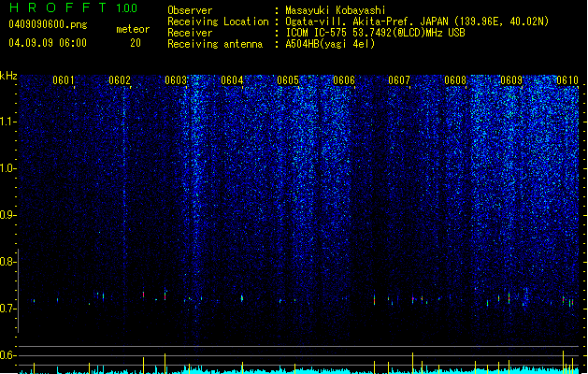Image resolution: width=588 pixels, height=374 pixels.
Task: Select the A504HB(yagi 4el) antenna text
Action: click(x=330, y=44)
